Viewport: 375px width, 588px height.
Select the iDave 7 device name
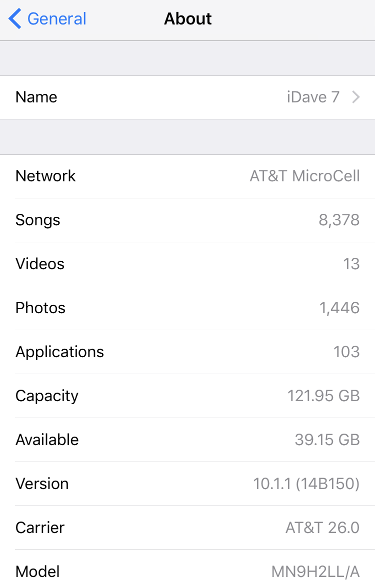(x=313, y=97)
